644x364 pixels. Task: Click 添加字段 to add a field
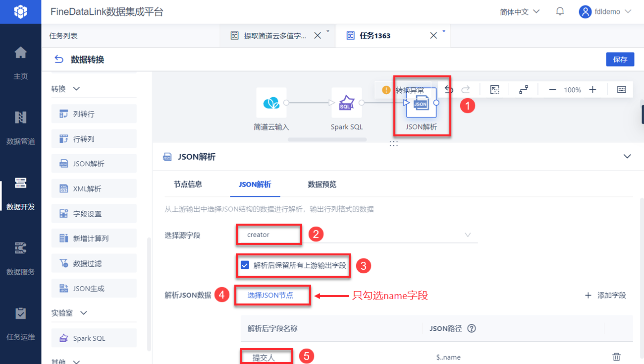[605, 295]
